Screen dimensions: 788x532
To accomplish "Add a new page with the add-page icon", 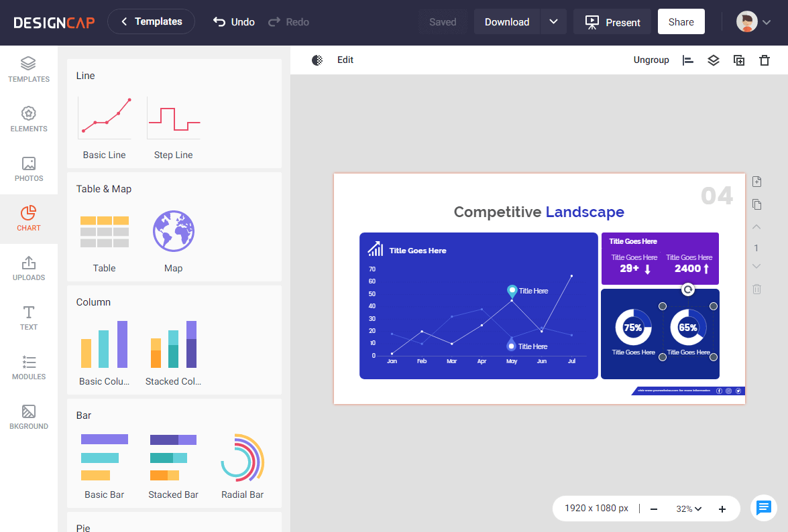I will 756,181.
